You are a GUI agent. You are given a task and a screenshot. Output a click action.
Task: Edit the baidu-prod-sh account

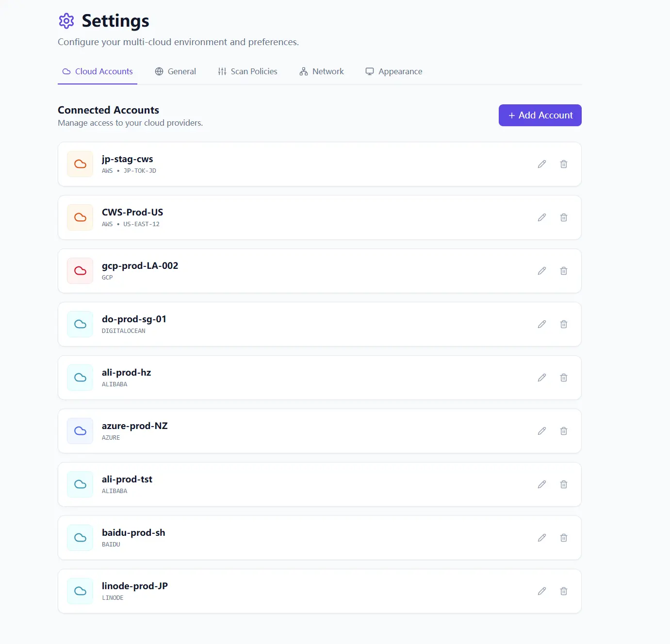(542, 538)
